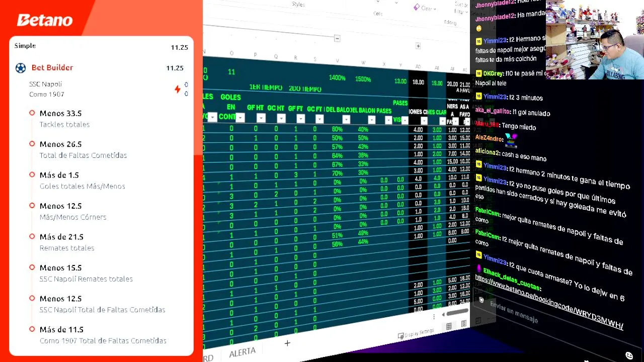Click username aficiona2 in chat
Viewport: 644px width, 362px height.
487,153
